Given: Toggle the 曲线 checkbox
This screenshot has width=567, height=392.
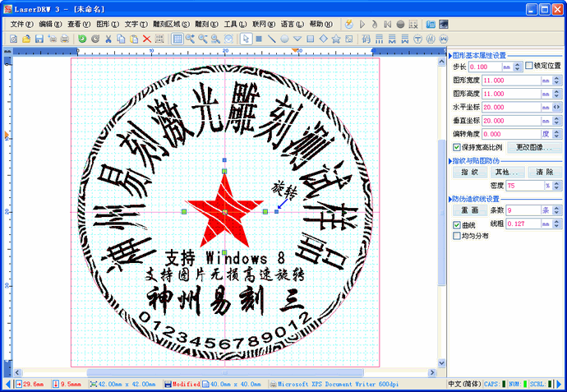Looking at the screenshot, I should 457,225.
